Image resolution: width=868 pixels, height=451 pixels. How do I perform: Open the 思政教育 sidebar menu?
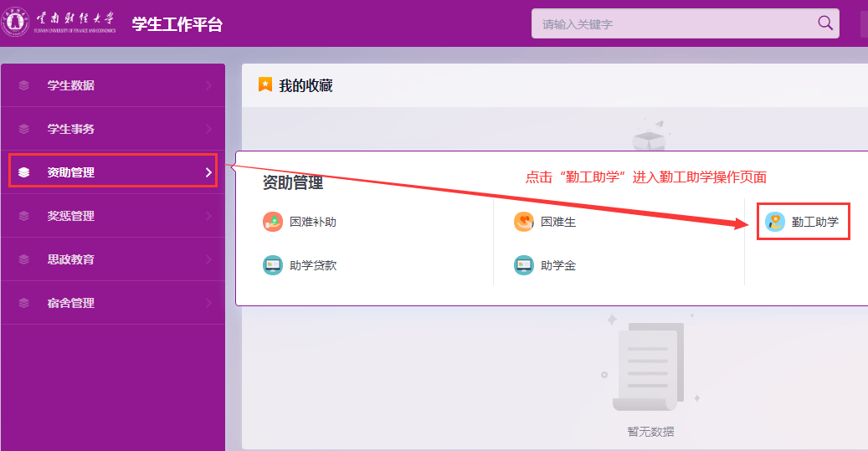(71, 259)
